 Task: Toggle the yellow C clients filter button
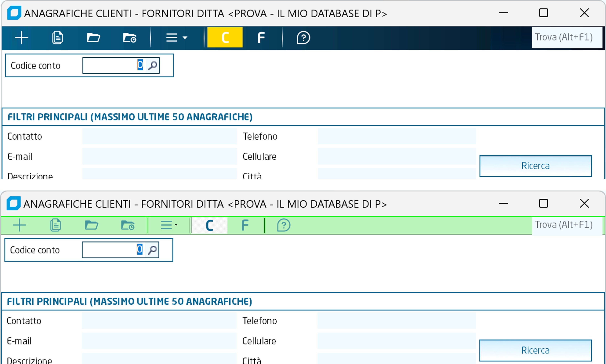tap(225, 38)
